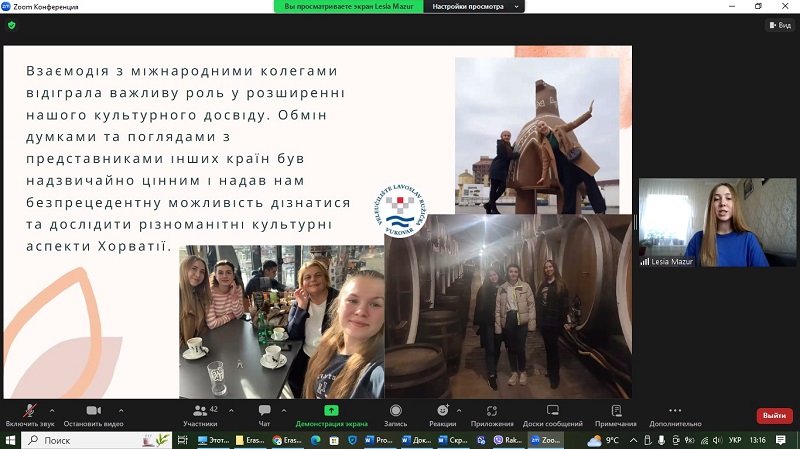Expand video options arrow beside camera
Screen dimensions: 800x449
click(121, 408)
